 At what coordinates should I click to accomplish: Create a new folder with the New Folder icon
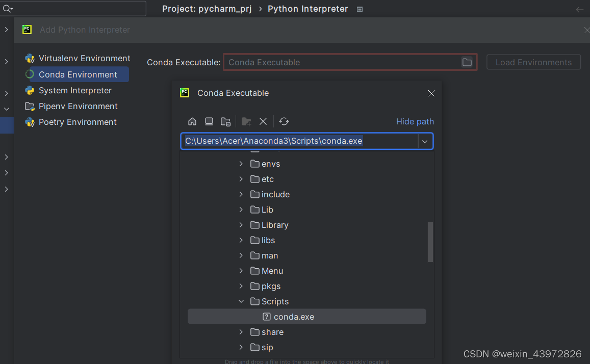246,121
